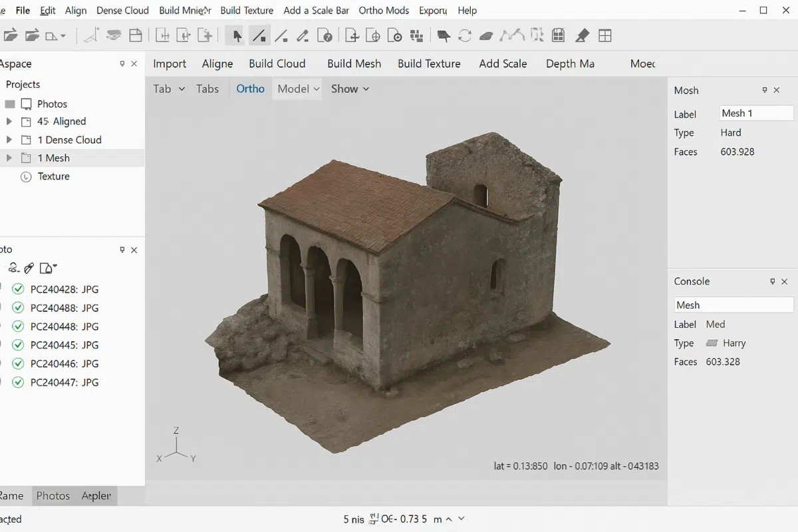Select the arrow selection tool
The image size is (798, 532).
tap(237, 35)
